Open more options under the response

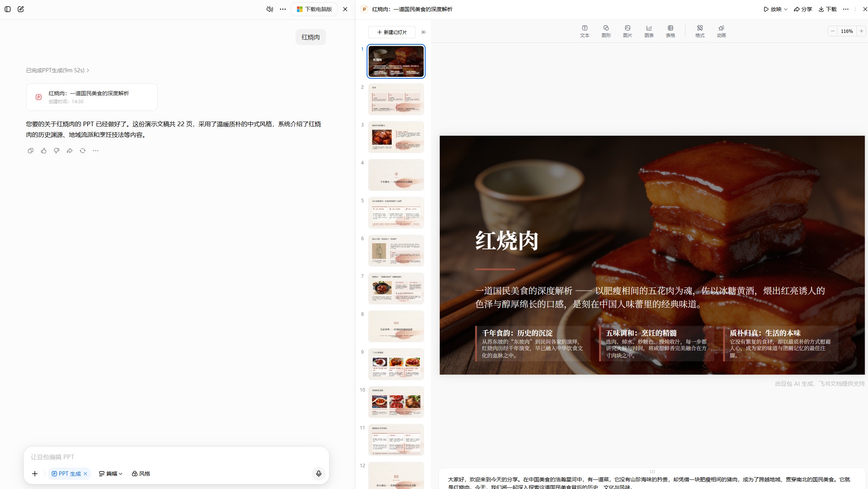(x=96, y=151)
